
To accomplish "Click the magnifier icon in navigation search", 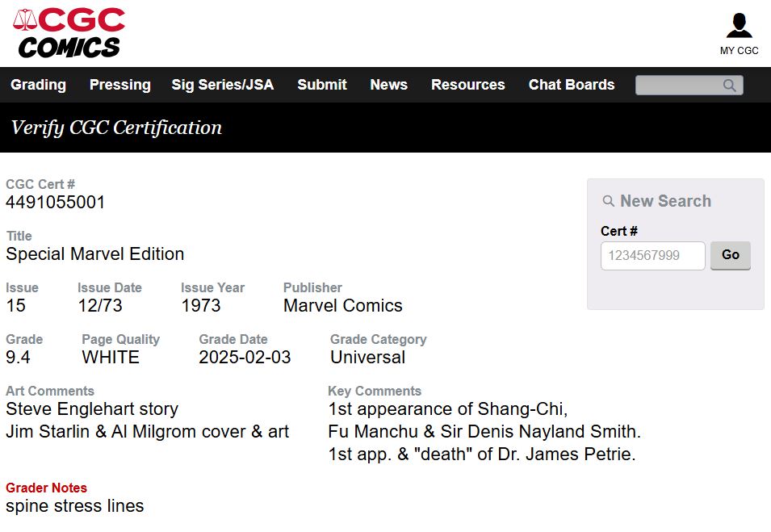I will click(x=730, y=85).
